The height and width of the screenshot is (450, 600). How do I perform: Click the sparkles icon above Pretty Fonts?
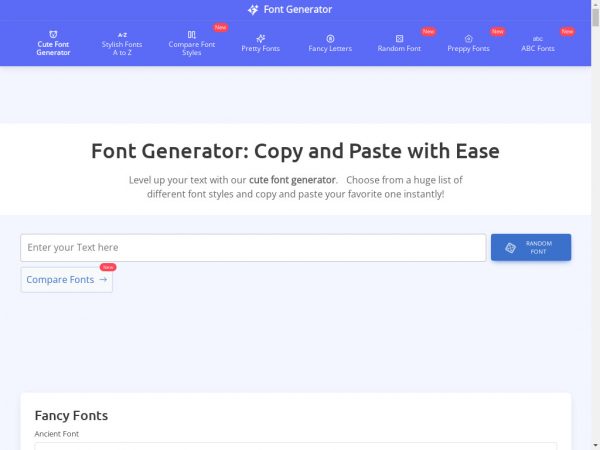261,39
